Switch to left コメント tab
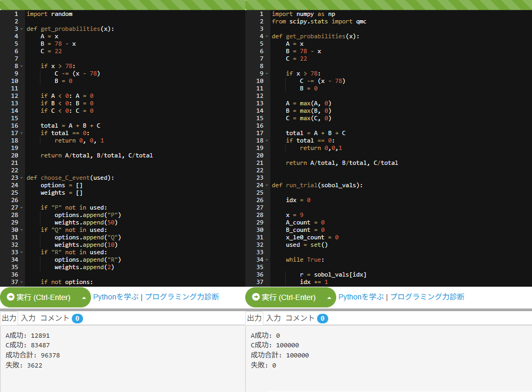Viewport: 532px width, 392px height. pos(55,318)
